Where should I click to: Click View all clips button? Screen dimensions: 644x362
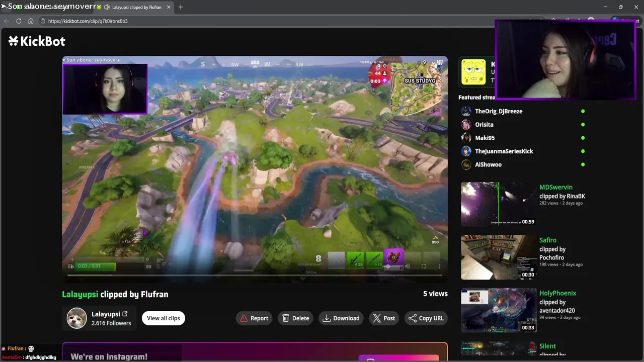tap(164, 318)
